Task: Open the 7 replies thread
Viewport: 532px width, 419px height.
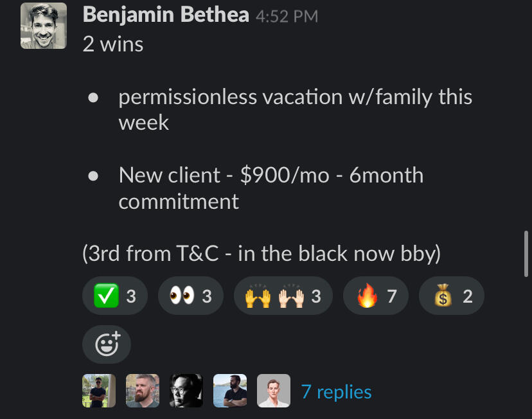Action: pyautogui.click(x=336, y=391)
